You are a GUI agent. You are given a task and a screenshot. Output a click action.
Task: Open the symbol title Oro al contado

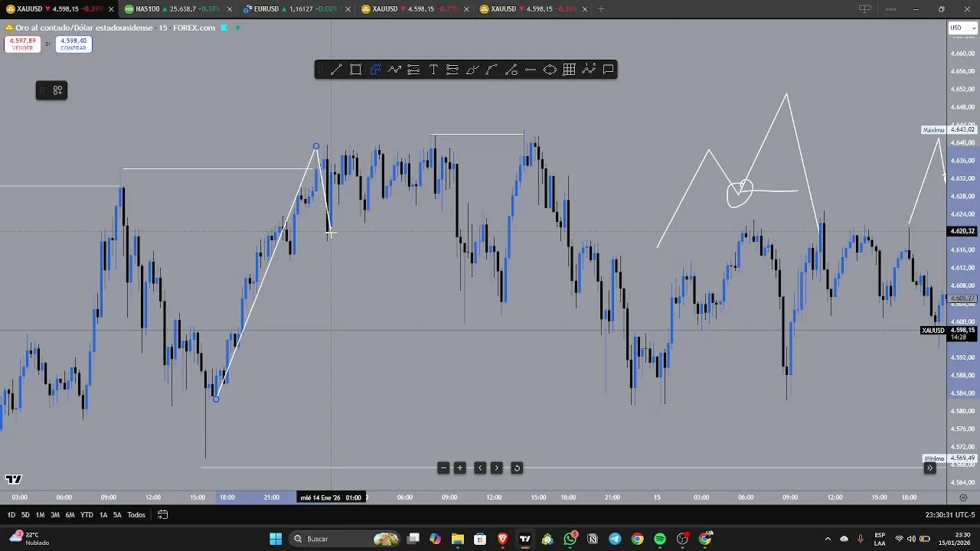coord(85,28)
